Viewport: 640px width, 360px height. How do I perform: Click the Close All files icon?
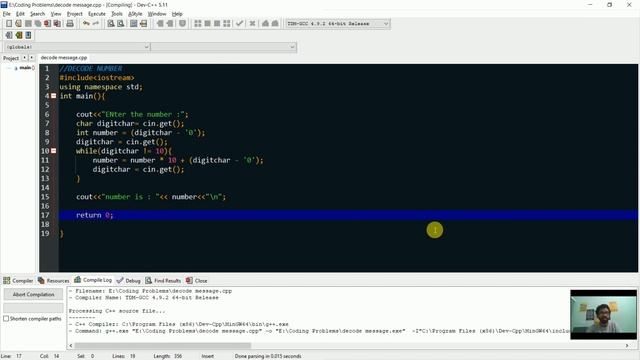point(57,24)
